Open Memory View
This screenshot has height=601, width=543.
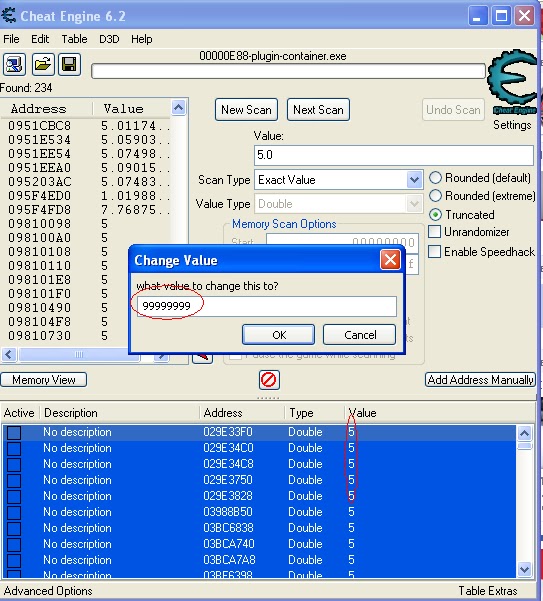[x=44, y=380]
